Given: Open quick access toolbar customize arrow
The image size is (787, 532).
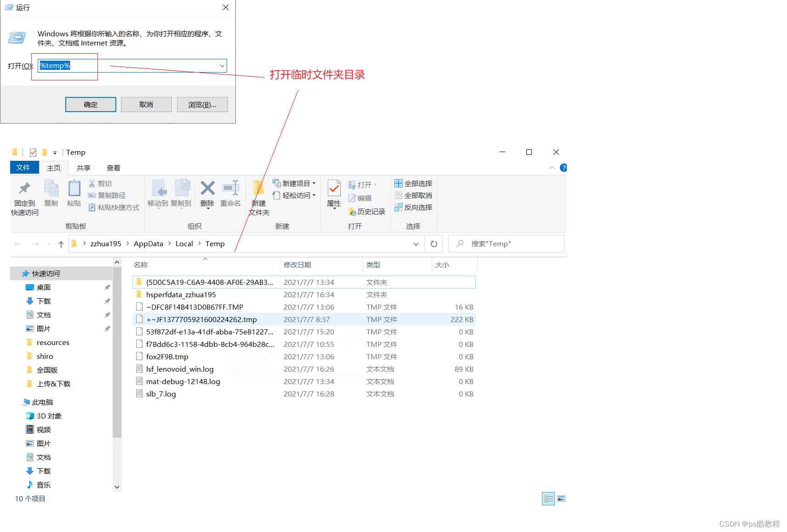Looking at the screenshot, I should 55,153.
